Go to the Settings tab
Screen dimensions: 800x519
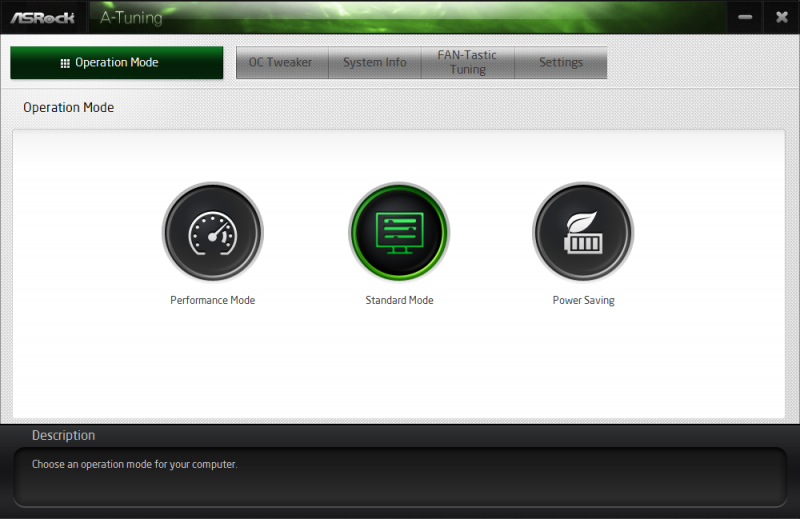click(x=561, y=63)
